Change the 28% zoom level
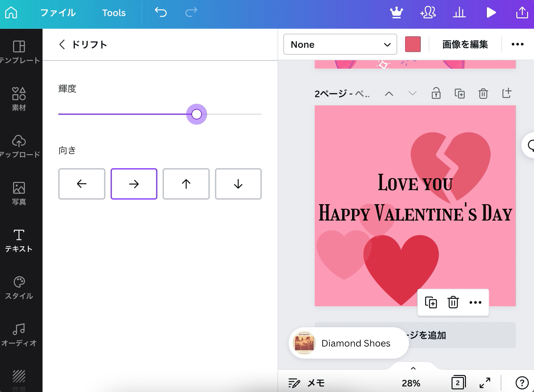 click(x=411, y=383)
